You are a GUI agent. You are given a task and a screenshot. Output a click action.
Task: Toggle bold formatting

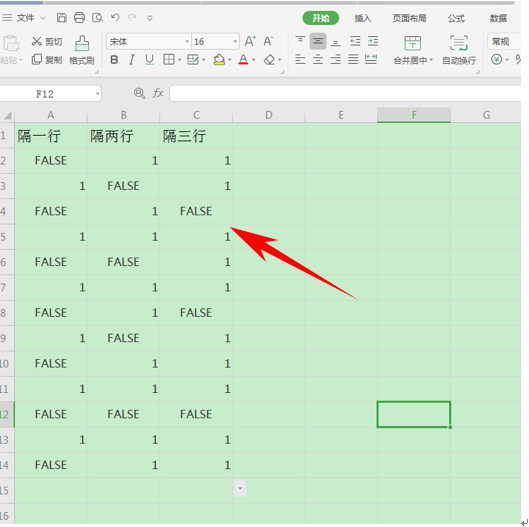tap(114, 60)
